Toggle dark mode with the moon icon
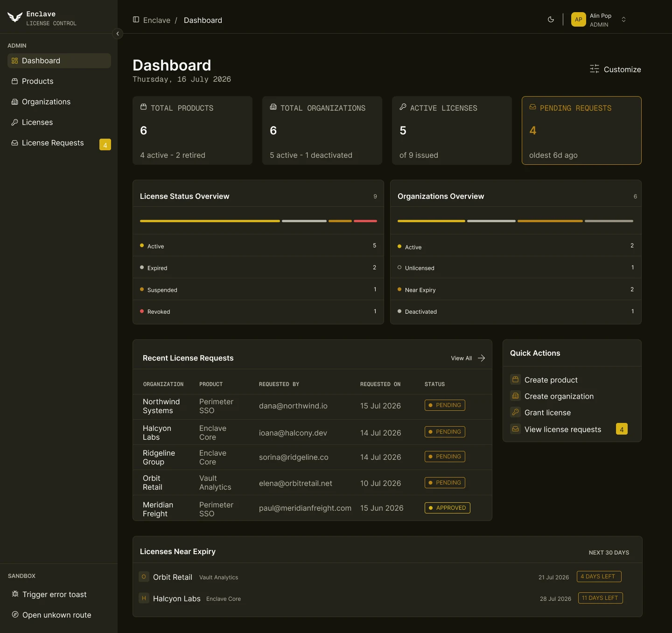The image size is (672, 633). [x=551, y=20]
